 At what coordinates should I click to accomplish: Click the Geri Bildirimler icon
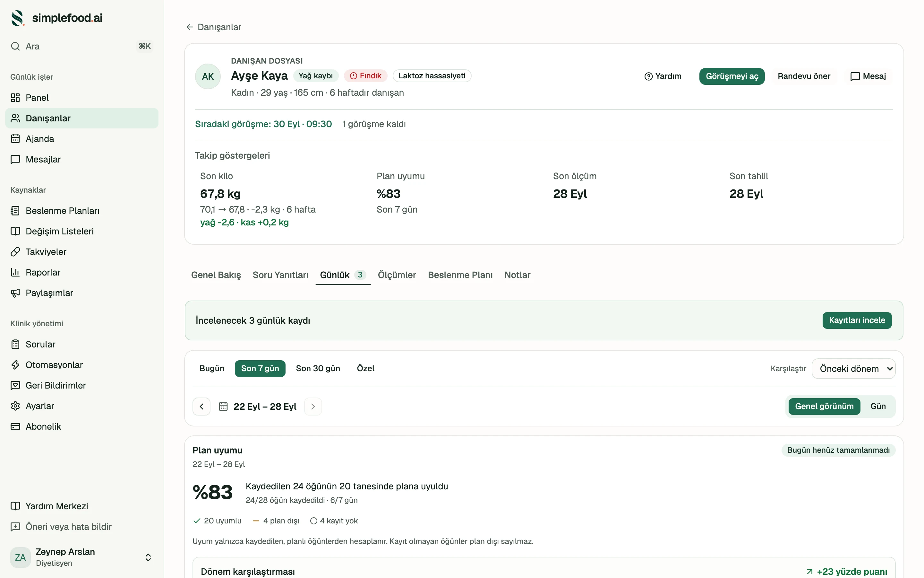15,386
